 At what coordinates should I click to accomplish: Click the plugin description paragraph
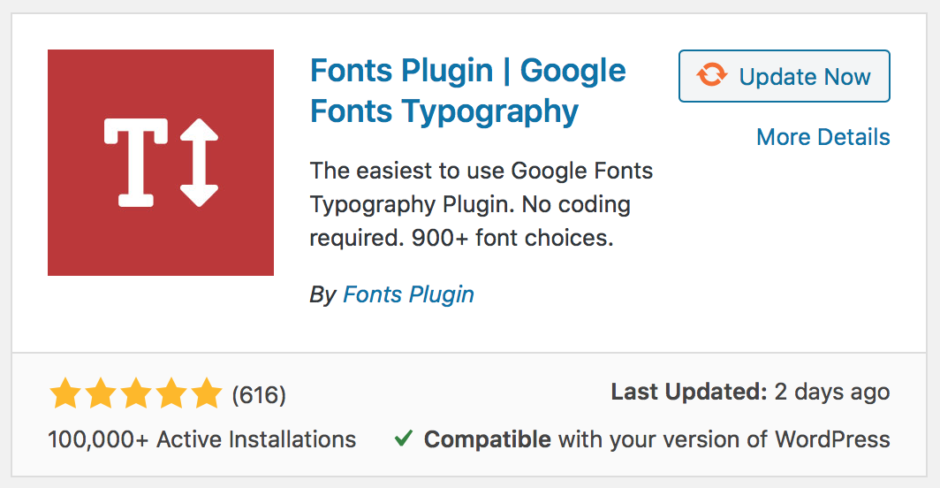point(481,204)
